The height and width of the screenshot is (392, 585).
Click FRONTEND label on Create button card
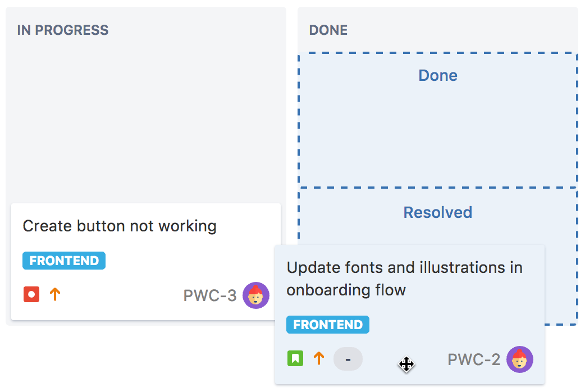(x=64, y=261)
